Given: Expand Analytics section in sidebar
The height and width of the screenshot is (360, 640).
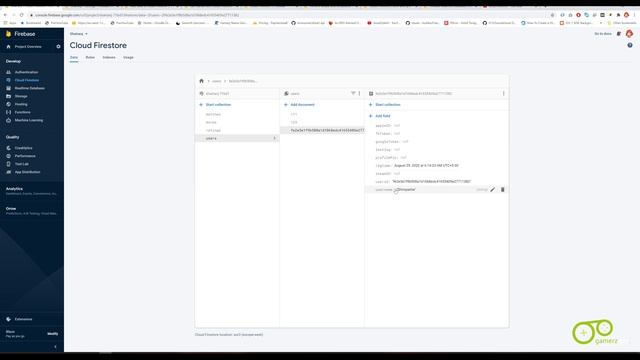Looking at the screenshot, I should (31, 191).
